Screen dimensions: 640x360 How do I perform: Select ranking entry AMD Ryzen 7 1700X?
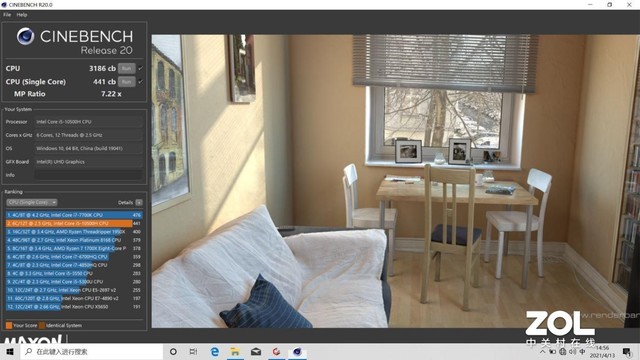point(74,248)
